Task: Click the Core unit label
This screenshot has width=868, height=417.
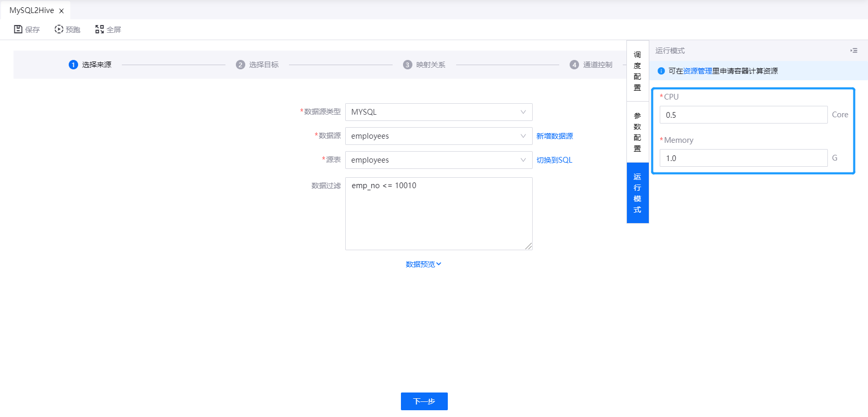Action: [x=840, y=115]
